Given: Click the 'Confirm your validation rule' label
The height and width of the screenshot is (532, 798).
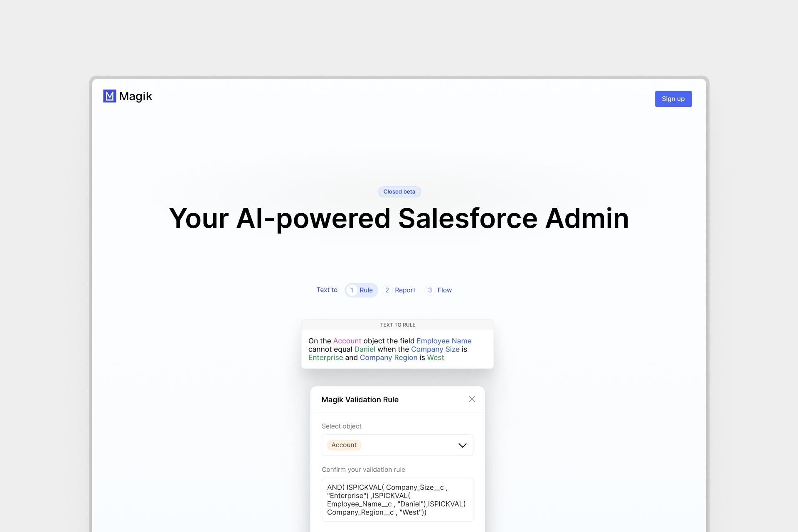Looking at the screenshot, I should click(363, 469).
